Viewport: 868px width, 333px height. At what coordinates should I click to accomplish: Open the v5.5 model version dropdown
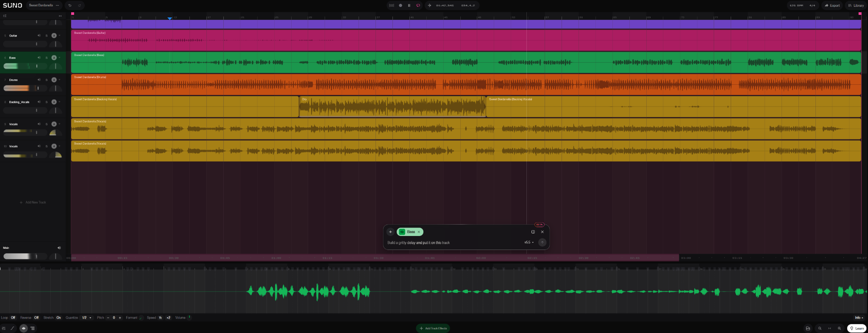click(x=529, y=242)
